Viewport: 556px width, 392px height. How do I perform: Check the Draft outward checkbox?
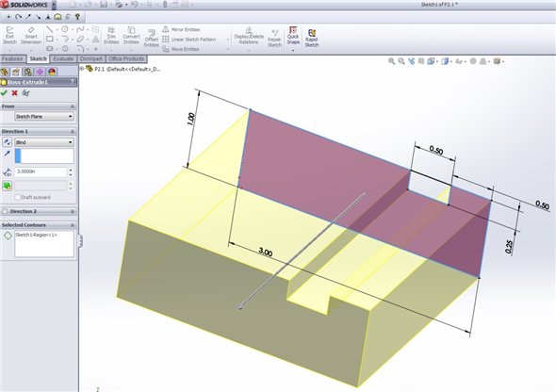click(17, 197)
